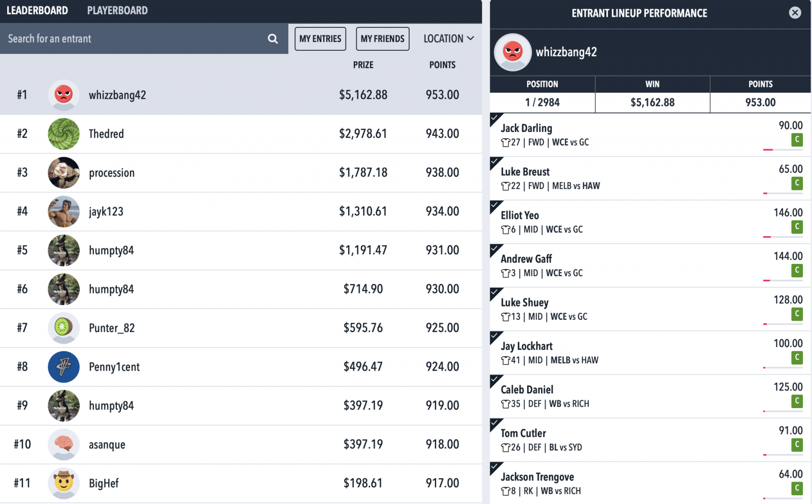Select the BigHef entrant name
Viewport: 812px width, 504px height.
click(104, 483)
